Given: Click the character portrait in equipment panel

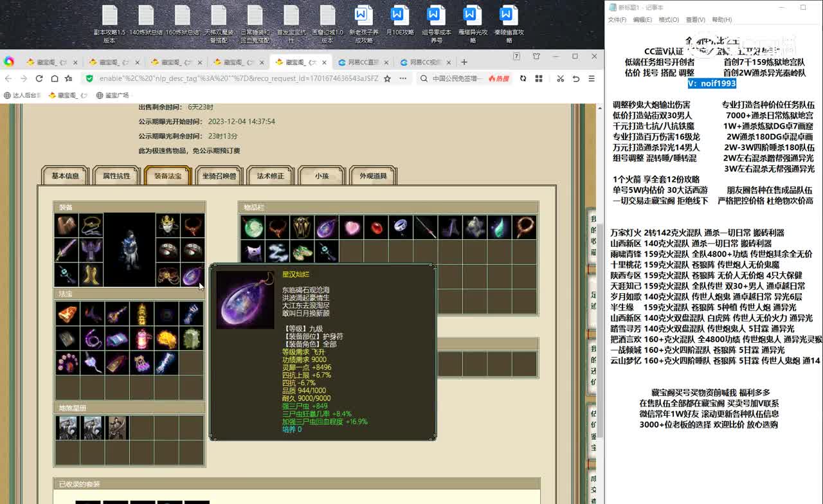Looking at the screenshot, I should (x=129, y=249).
